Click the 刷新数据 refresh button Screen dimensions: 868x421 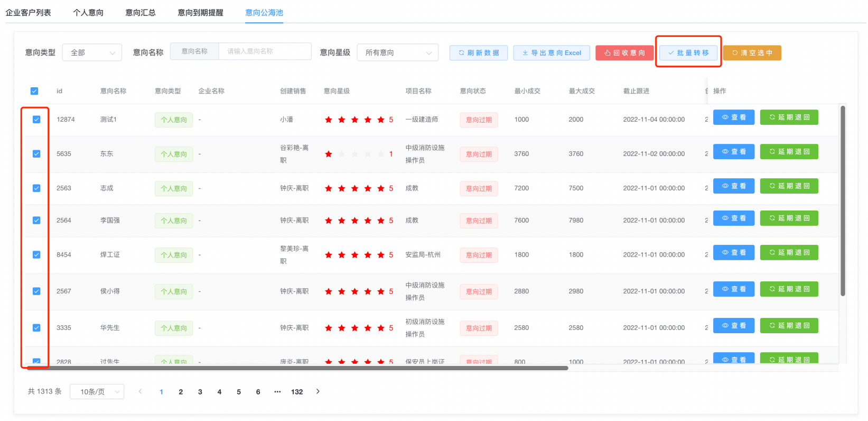click(478, 53)
